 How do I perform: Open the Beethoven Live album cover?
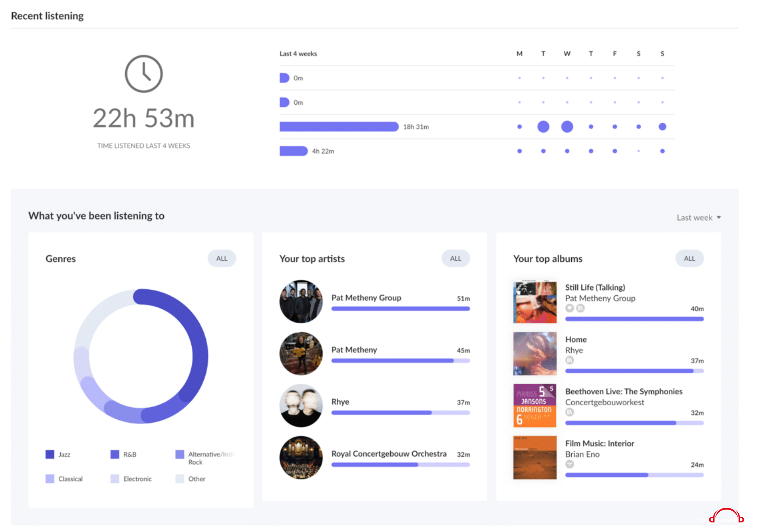click(x=535, y=405)
